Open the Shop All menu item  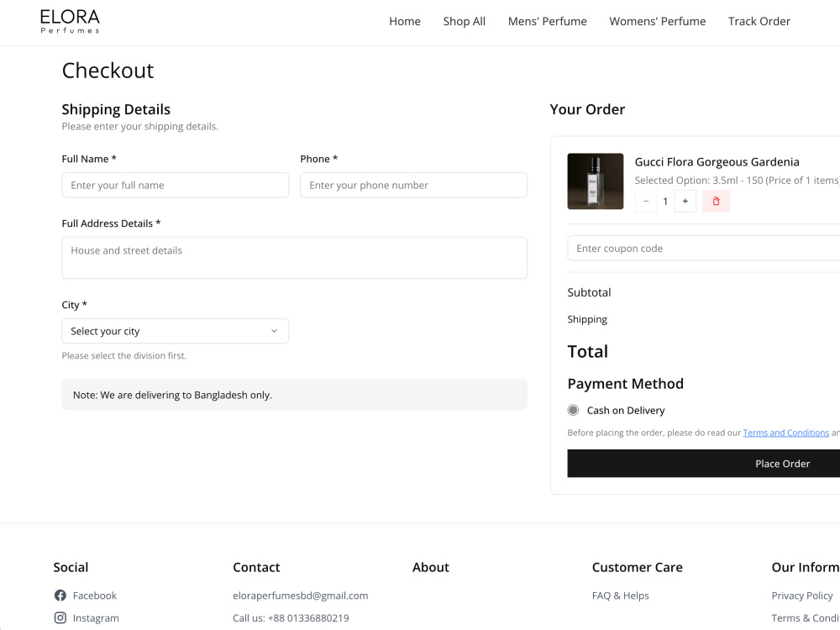click(465, 22)
